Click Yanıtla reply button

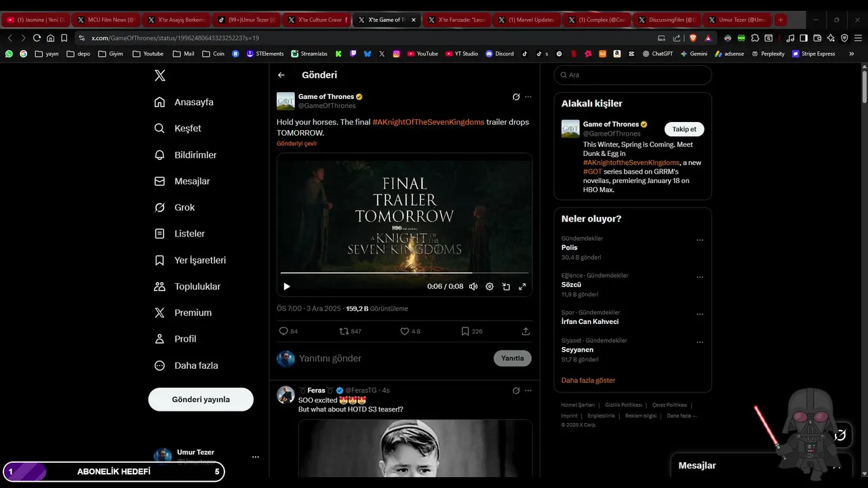coord(513,359)
